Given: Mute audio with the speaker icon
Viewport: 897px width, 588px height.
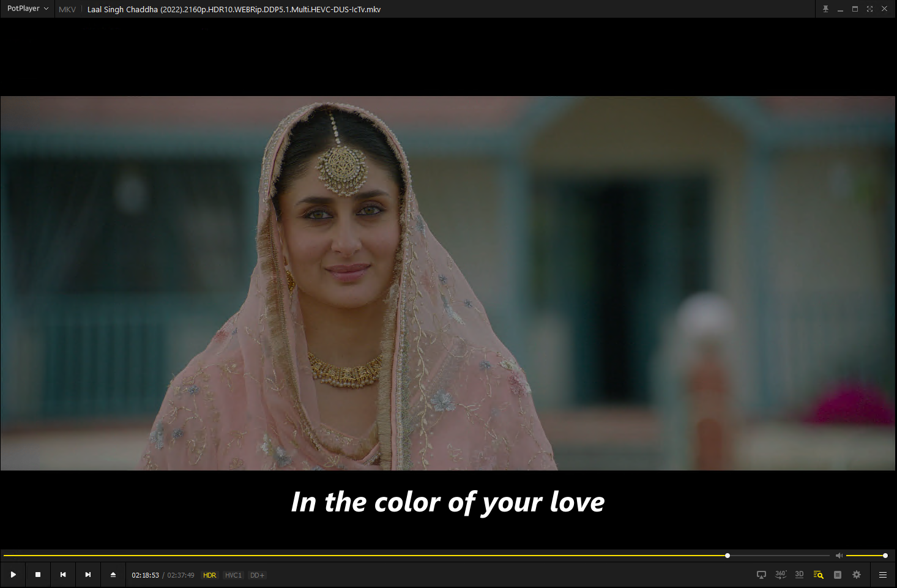Looking at the screenshot, I should point(839,556).
